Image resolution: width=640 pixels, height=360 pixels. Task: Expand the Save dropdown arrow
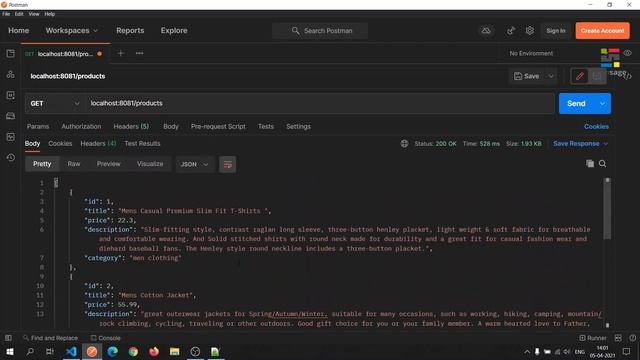click(x=551, y=76)
